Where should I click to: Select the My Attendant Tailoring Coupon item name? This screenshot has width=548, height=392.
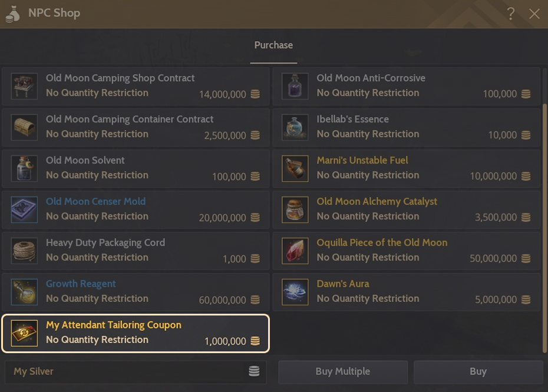pos(114,325)
